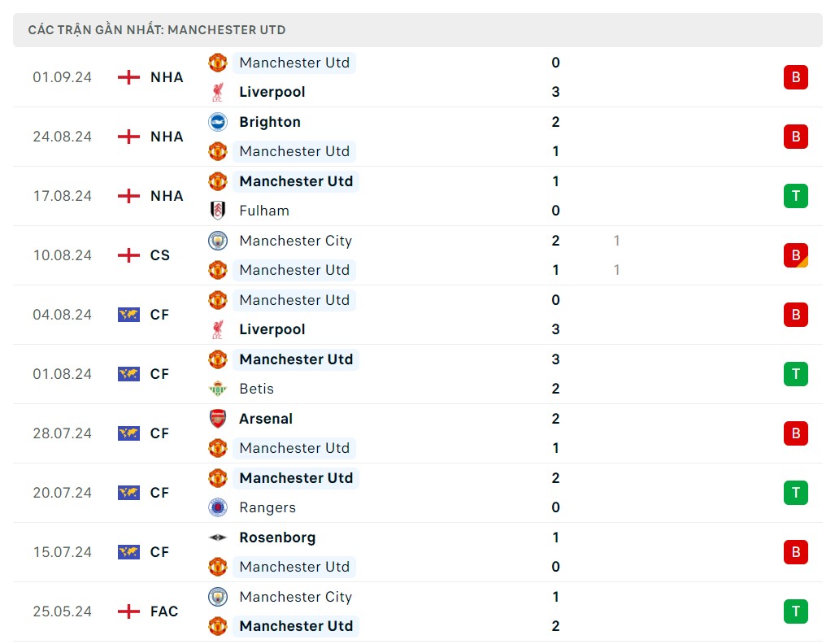Click the date 01.09.24

pyautogui.click(x=62, y=77)
